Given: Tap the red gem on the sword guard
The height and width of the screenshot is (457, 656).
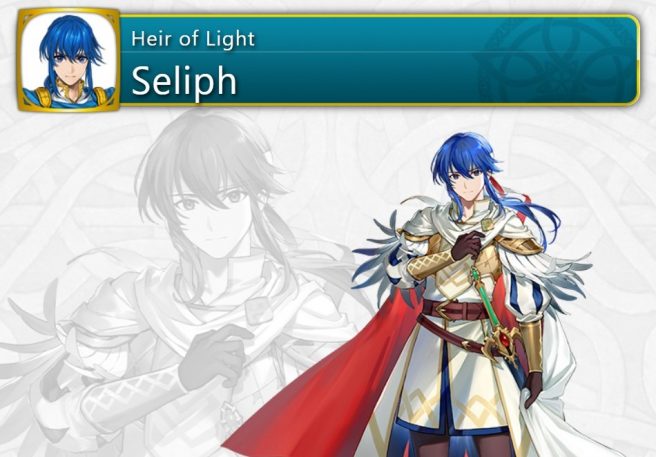Looking at the screenshot, I should [505, 340].
